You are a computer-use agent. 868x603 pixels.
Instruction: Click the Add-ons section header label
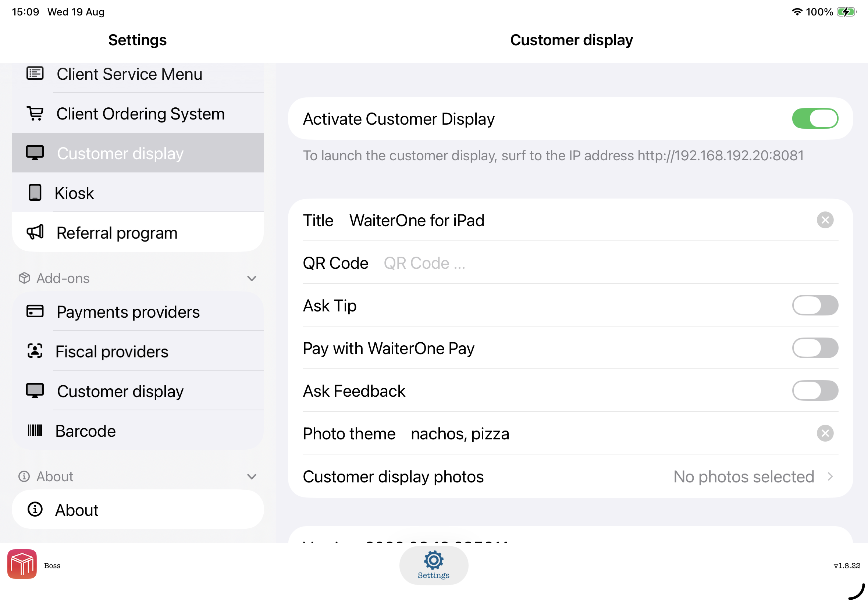(x=63, y=278)
